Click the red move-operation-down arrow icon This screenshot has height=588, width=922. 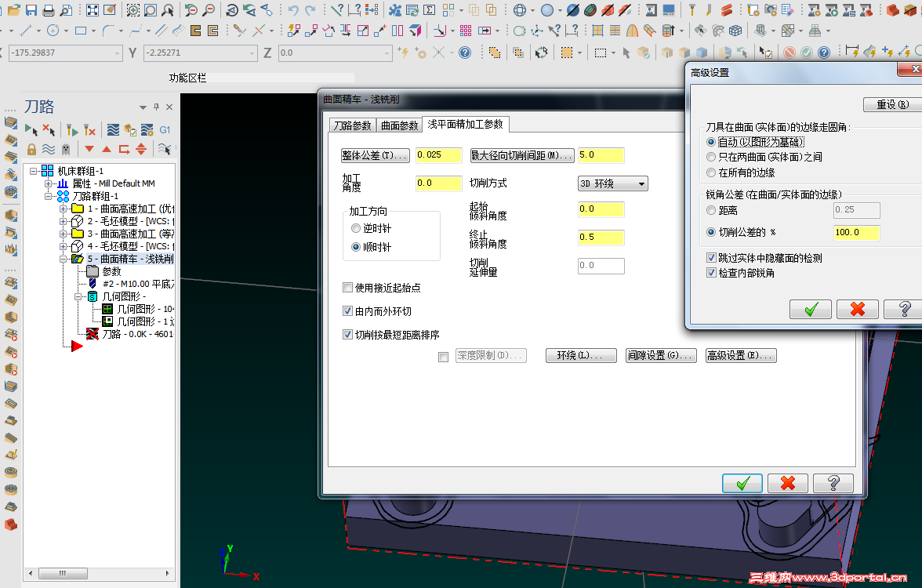(89, 148)
